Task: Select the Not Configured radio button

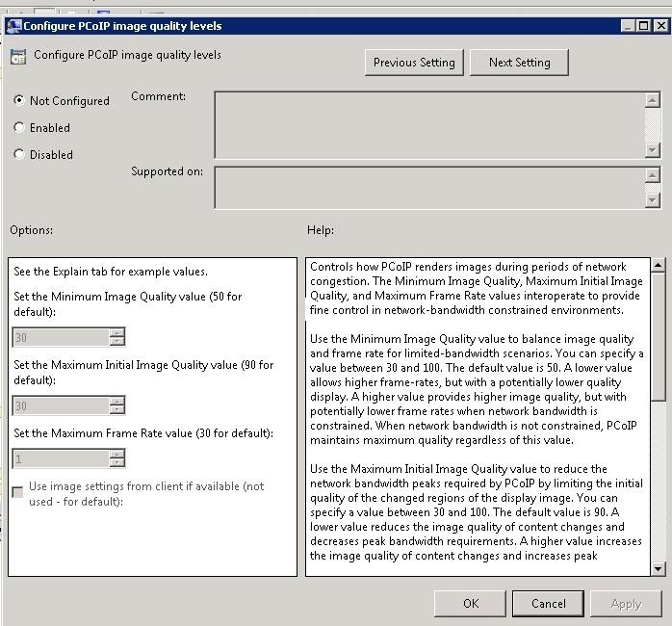Action: point(19,100)
